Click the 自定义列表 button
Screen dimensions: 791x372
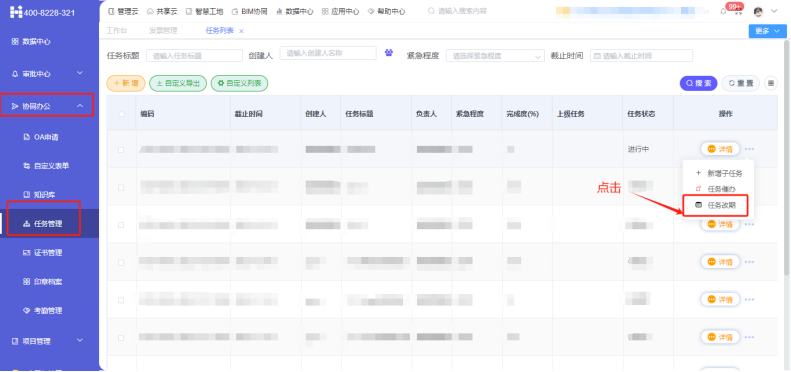click(239, 83)
